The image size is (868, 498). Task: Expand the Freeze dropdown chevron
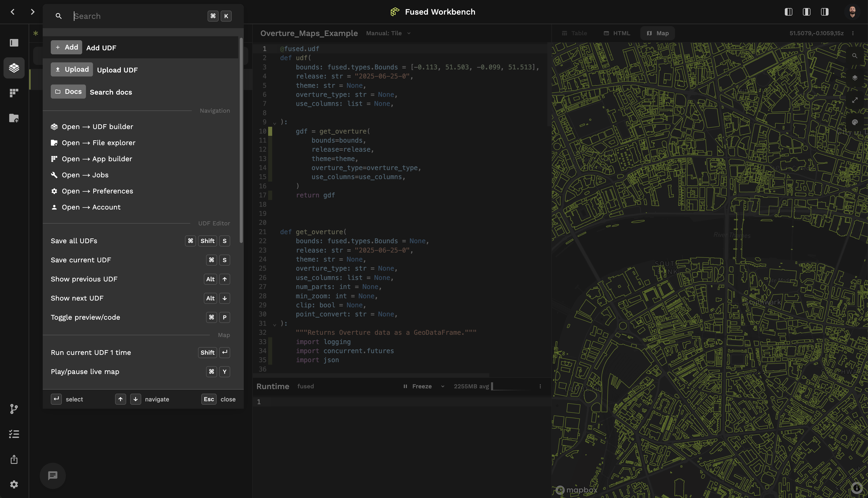[x=443, y=387]
